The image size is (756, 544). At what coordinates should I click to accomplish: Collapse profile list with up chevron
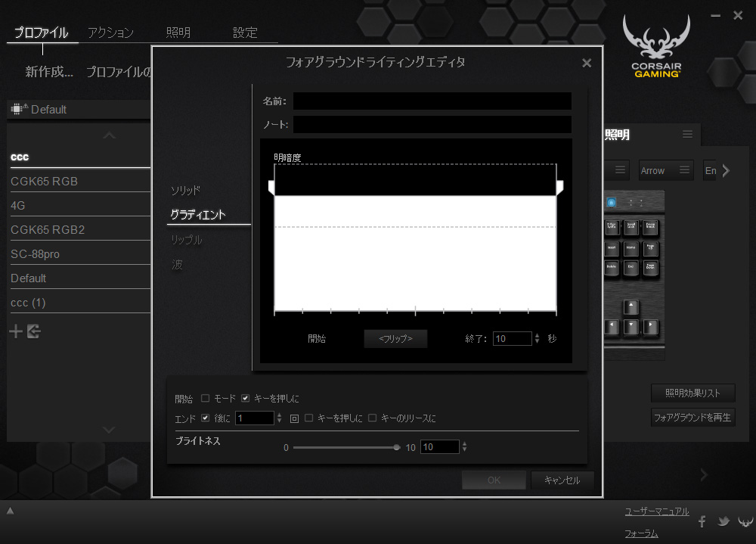110,135
